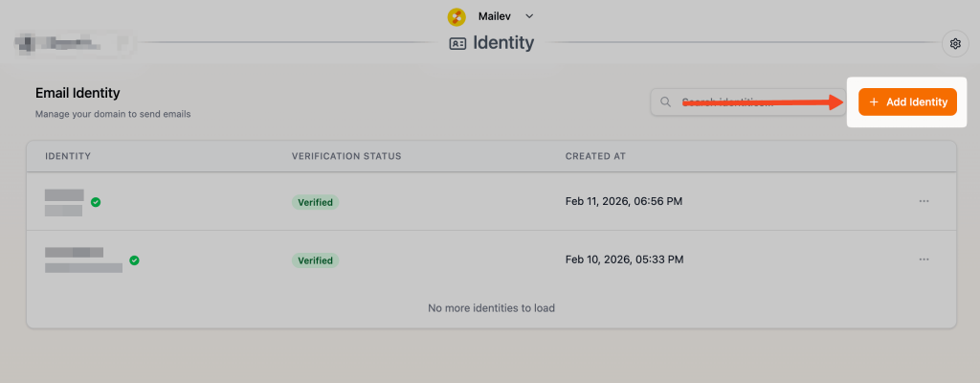Image resolution: width=980 pixels, height=383 pixels.
Task: Click the IDENTITY column header
Action: tap(68, 156)
